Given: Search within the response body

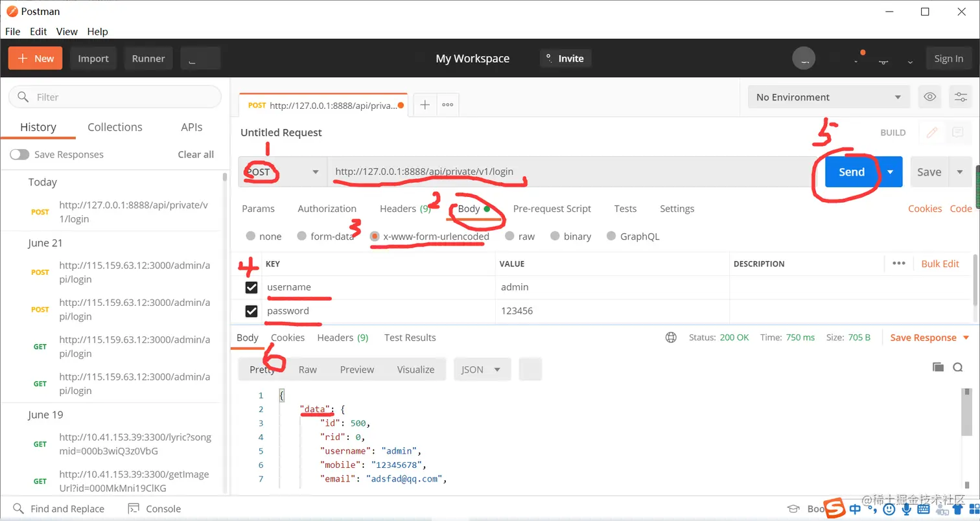Looking at the screenshot, I should coord(958,367).
